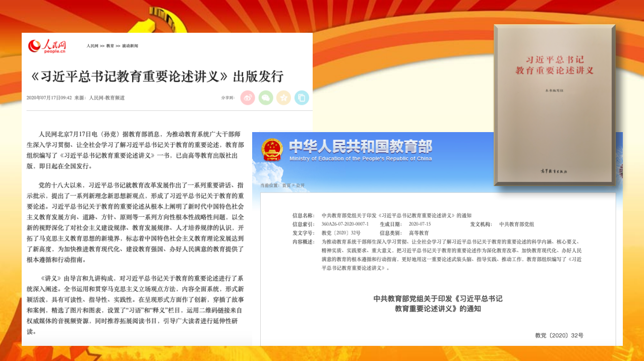Click the publisher name on the book cover
Viewport: 644px width, 361px height.
(x=555, y=171)
